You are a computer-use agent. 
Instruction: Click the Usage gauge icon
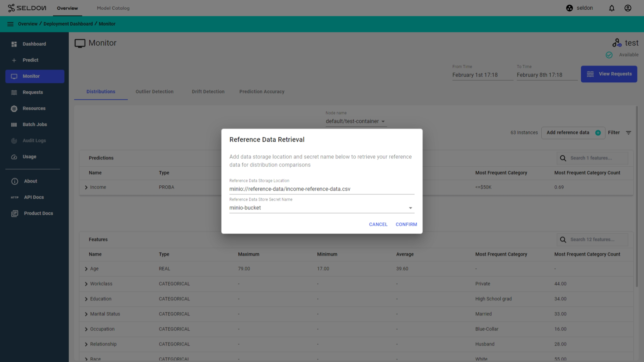pyautogui.click(x=14, y=157)
